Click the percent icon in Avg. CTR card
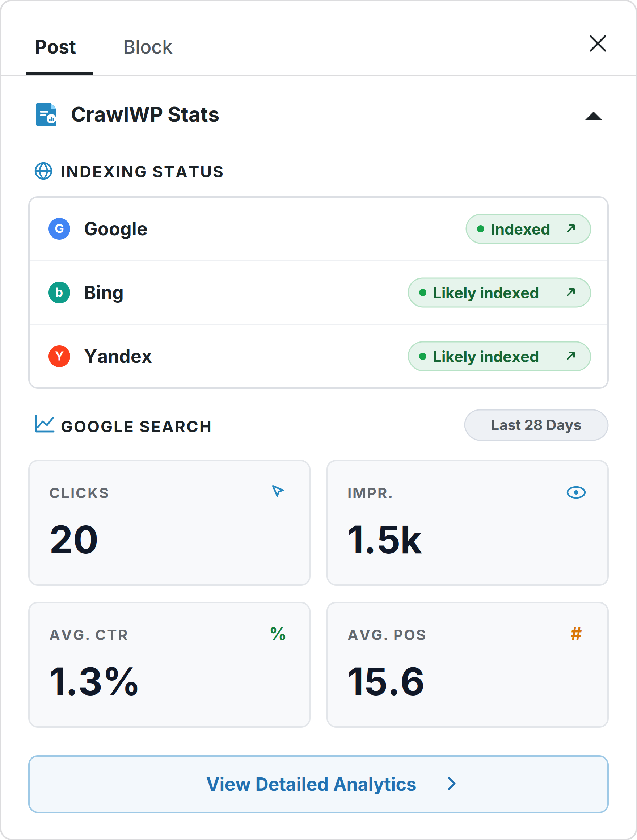 click(278, 634)
